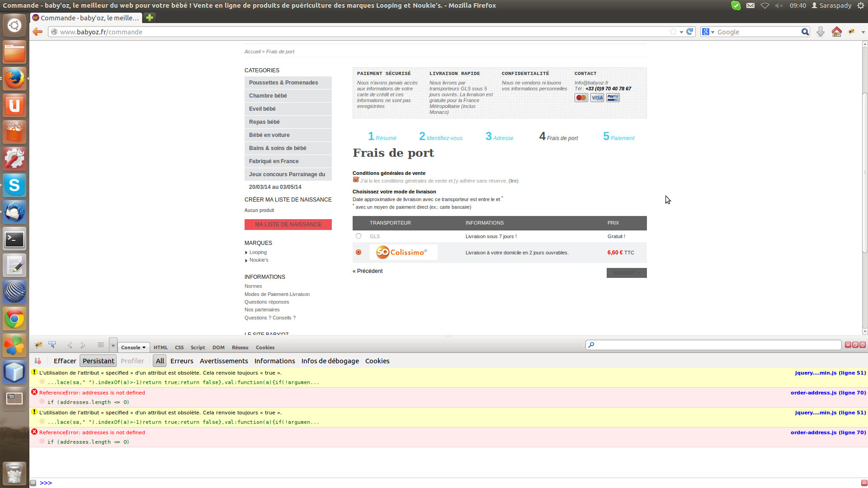Open the Firefox downloads arrow icon
The image size is (868, 488).
point(820,32)
